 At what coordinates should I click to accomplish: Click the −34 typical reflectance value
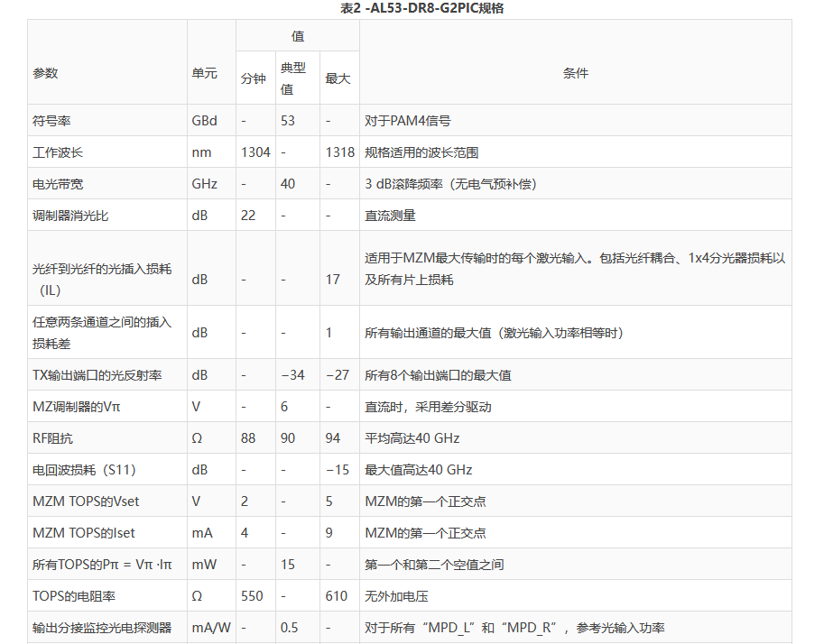pos(293,375)
